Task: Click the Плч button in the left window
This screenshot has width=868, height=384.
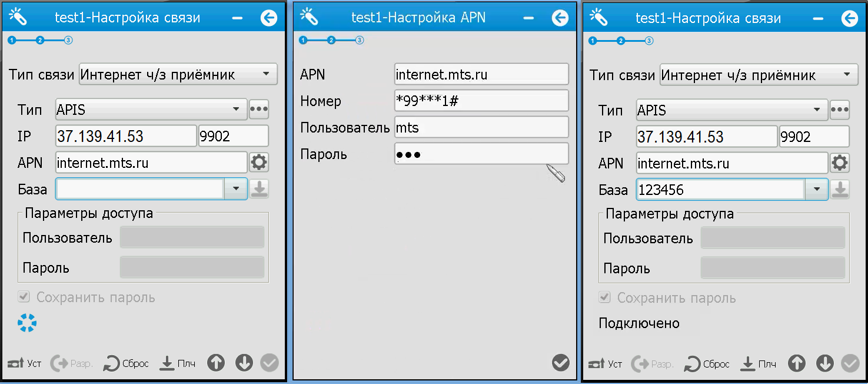Action: coord(177,363)
